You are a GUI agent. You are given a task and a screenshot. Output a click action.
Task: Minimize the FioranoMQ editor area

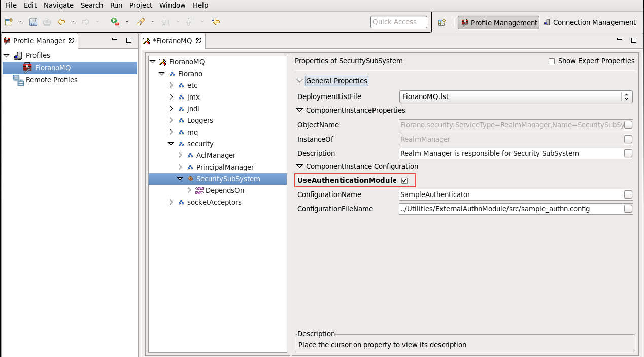tap(619, 40)
